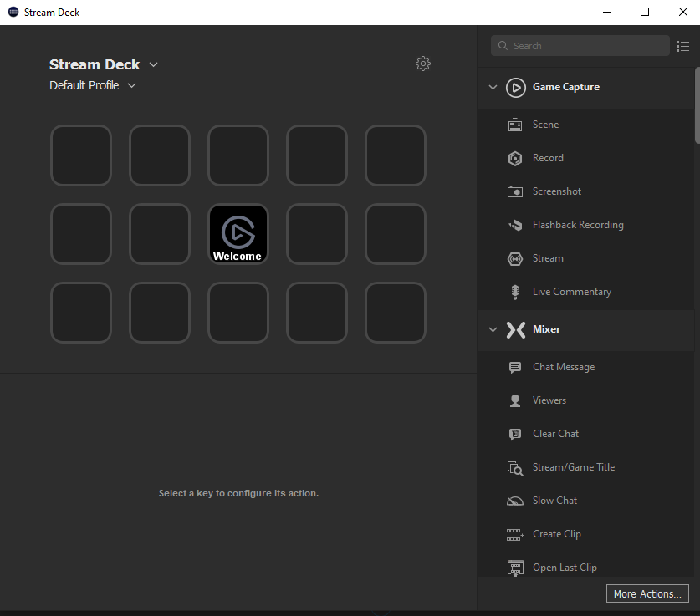Image resolution: width=700 pixels, height=616 pixels.
Task: Select the Record action icon
Action: point(515,158)
